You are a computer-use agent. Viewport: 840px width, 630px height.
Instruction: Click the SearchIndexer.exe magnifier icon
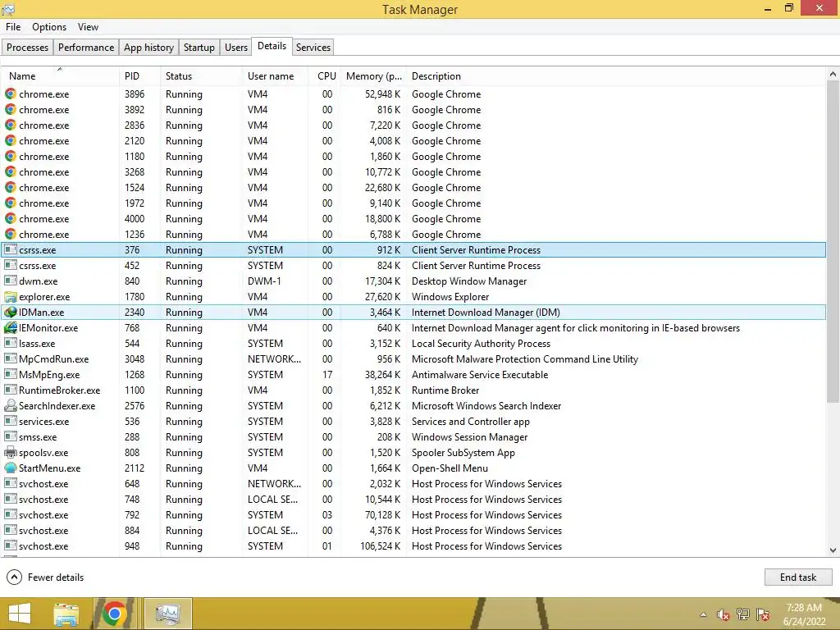click(x=10, y=405)
